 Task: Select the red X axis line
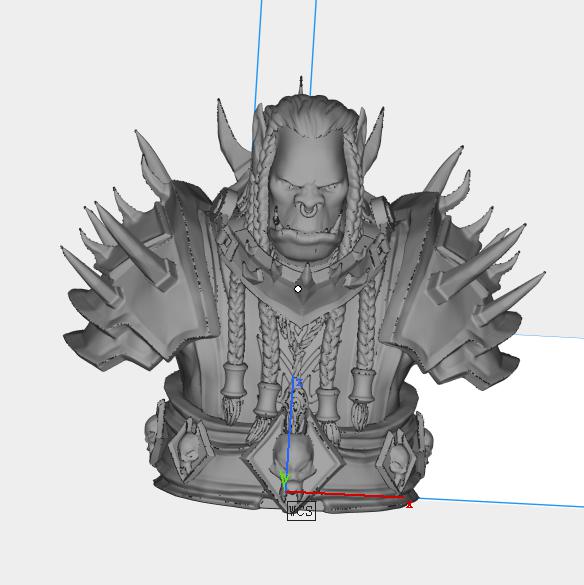pos(345,495)
